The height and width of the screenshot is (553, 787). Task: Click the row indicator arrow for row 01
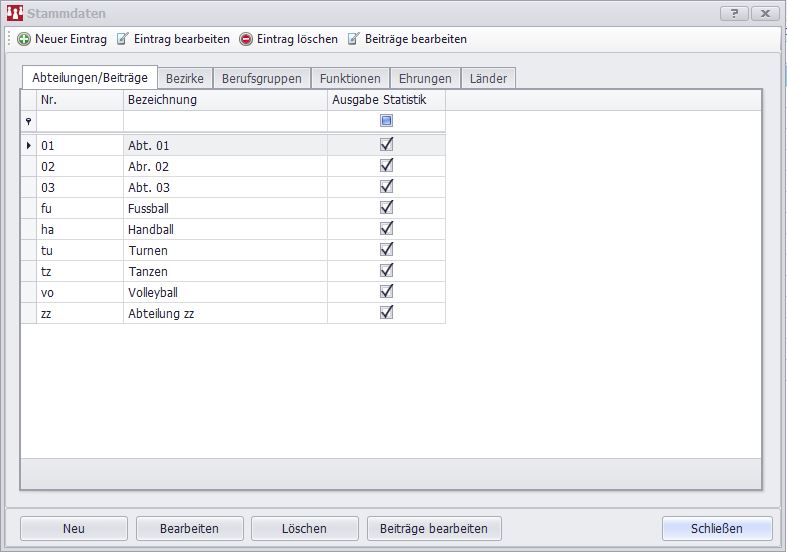pyautogui.click(x=28, y=145)
